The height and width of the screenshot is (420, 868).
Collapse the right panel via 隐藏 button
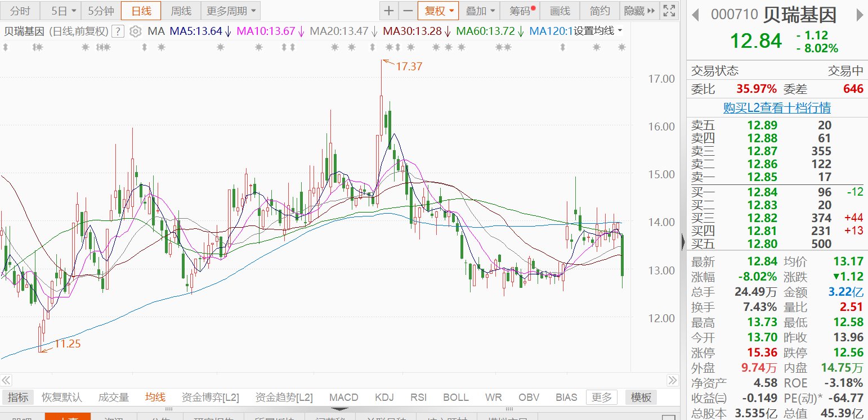coord(639,11)
